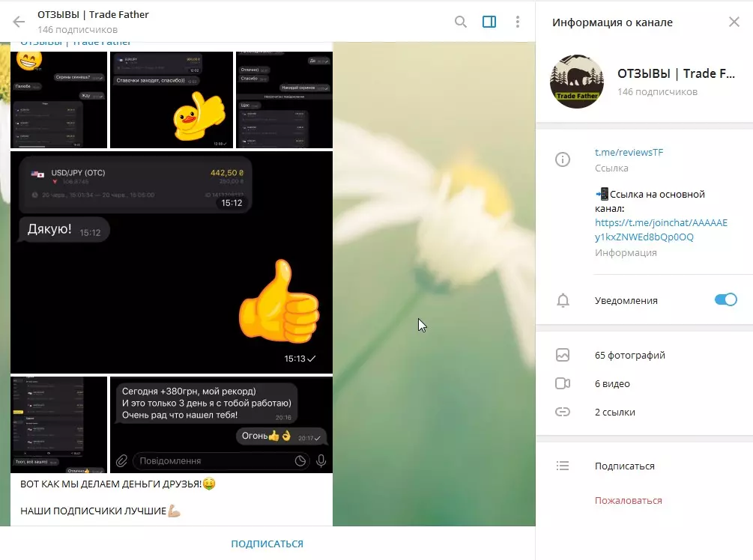Screen dimensions: 753x560
Task: Click the channel title in the header
Action: click(x=93, y=15)
